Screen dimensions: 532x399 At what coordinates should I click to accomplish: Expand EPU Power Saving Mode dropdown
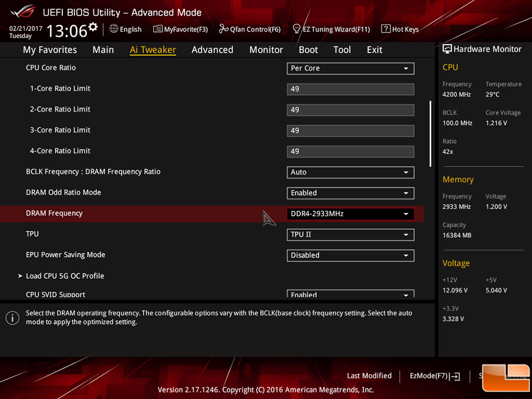pos(351,255)
